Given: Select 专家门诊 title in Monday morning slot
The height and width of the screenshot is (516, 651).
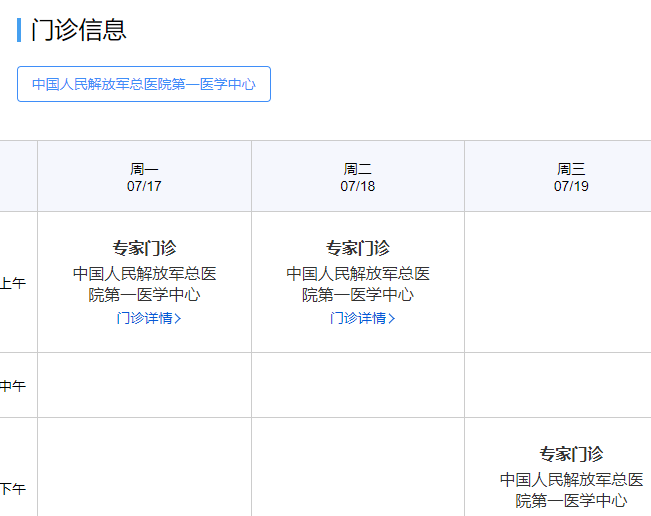Looking at the screenshot, I should coord(144,248).
